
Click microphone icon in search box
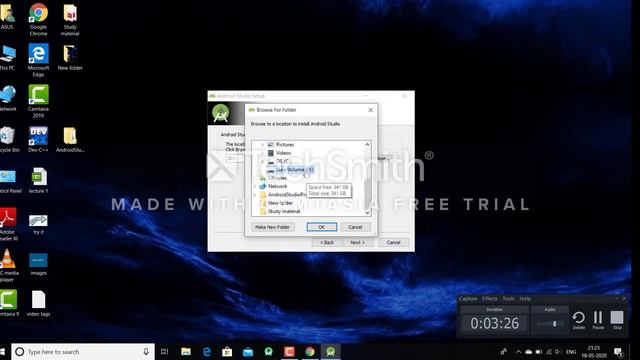tap(146, 351)
